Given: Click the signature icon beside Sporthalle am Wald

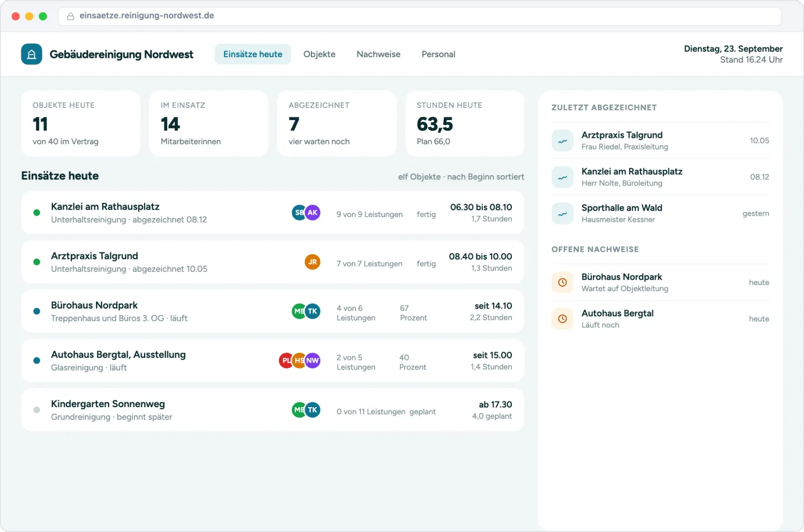Looking at the screenshot, I should coord(562,214).
